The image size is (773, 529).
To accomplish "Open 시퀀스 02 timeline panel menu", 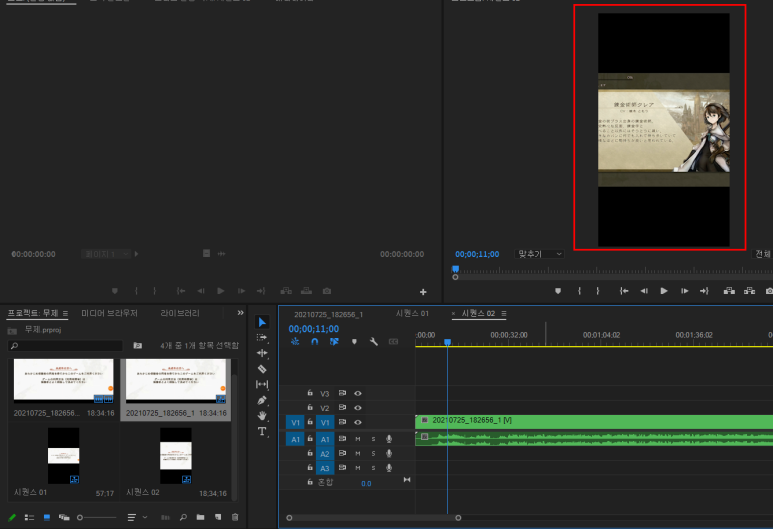I will (504, 314).
